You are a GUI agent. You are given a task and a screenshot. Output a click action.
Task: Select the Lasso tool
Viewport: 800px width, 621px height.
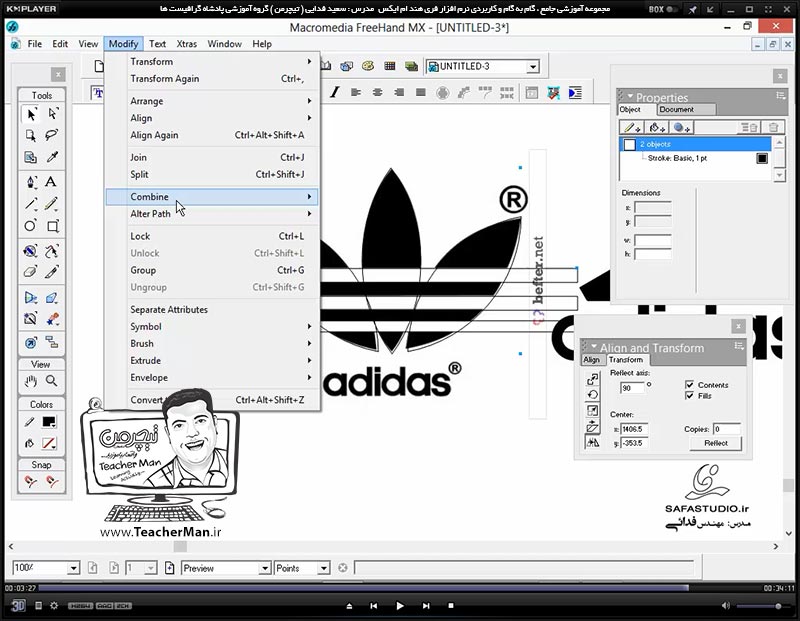[x=52, y=135]
